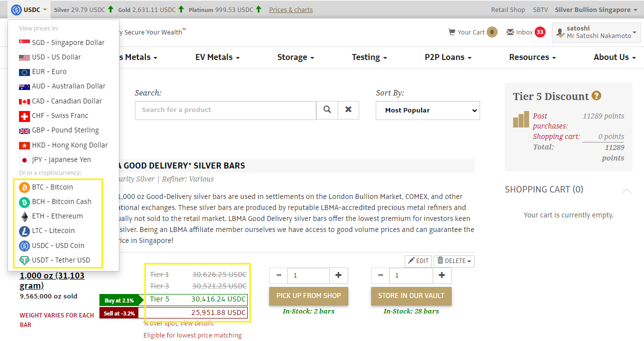Click the Gold 2,631.11 USDC spot price
Screen dimensions: 644x341
coord(147,9)
